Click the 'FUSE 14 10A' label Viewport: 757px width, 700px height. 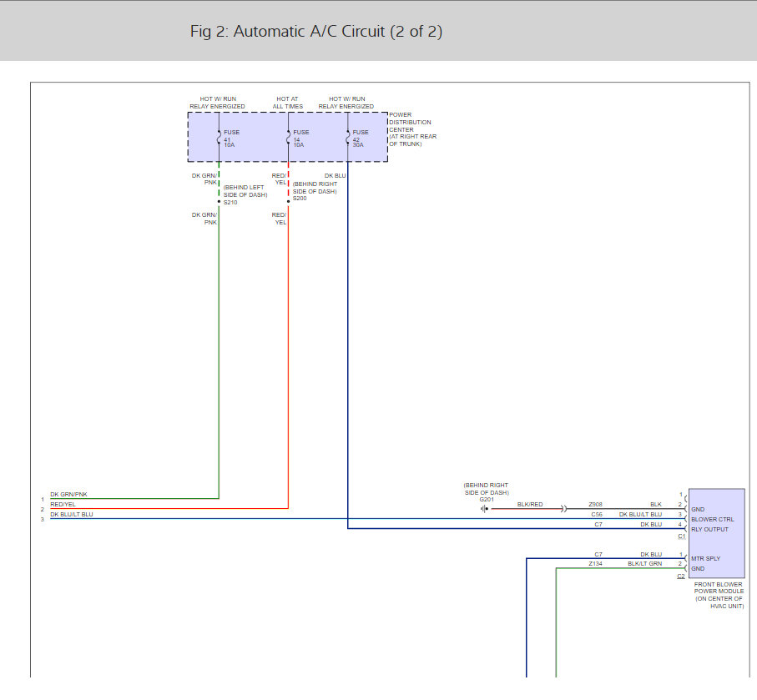tap(300, 138)
